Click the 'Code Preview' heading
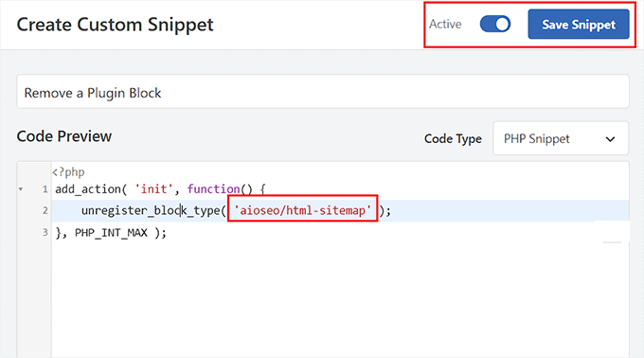644x358 pixels. 64,136
